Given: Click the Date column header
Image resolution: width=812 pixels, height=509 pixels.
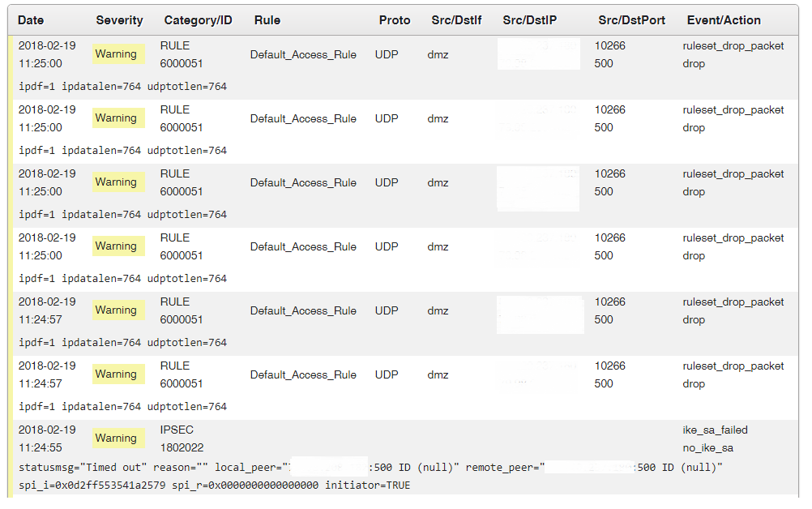Looking at the screenshot, I should [x=31, y=20].
